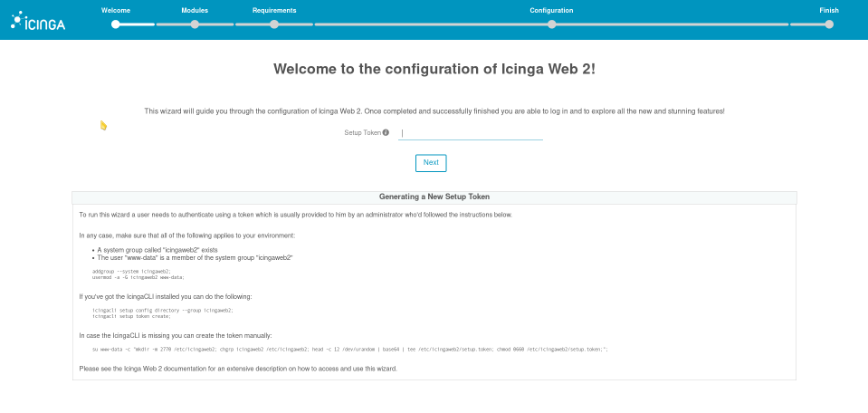The image size is (868, 413).
Task: Select the Finish step marker
Action: pos(829,24)
